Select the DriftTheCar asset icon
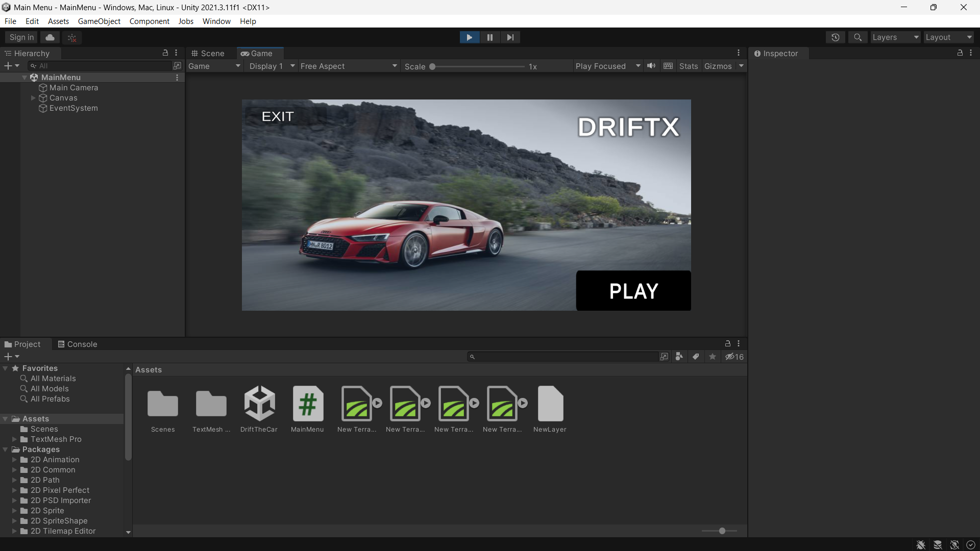980x551 pixels. (x=258, y=403)
